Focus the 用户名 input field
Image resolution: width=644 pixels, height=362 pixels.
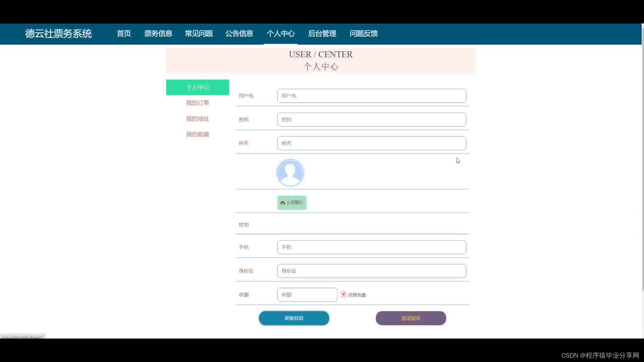[372, 96]
